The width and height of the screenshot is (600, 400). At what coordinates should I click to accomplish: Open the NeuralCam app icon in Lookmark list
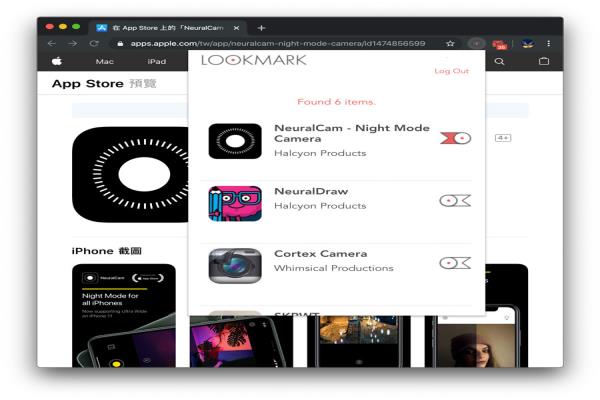point(235,141)
